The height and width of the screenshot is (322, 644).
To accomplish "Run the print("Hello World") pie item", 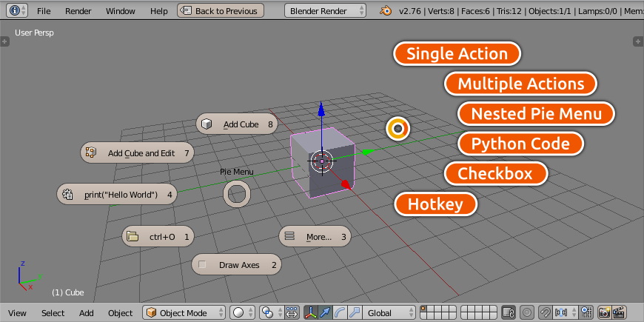I will point(117,195).
